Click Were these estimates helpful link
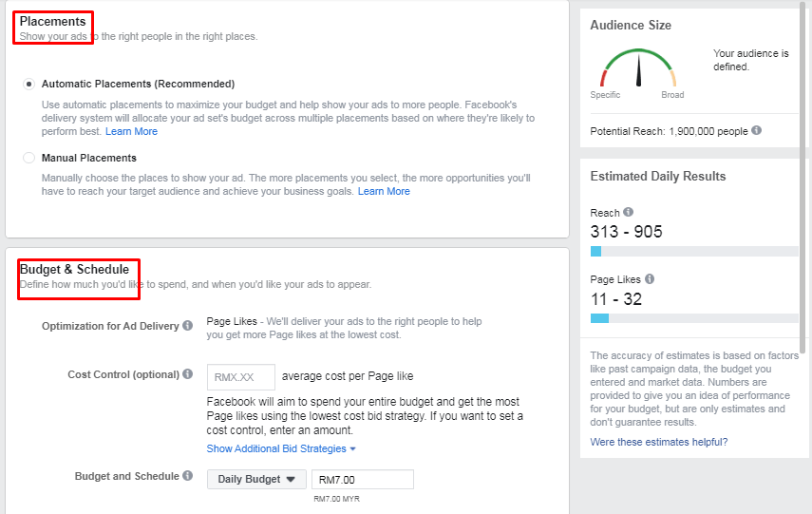812x514 pixels. (659, 442)
